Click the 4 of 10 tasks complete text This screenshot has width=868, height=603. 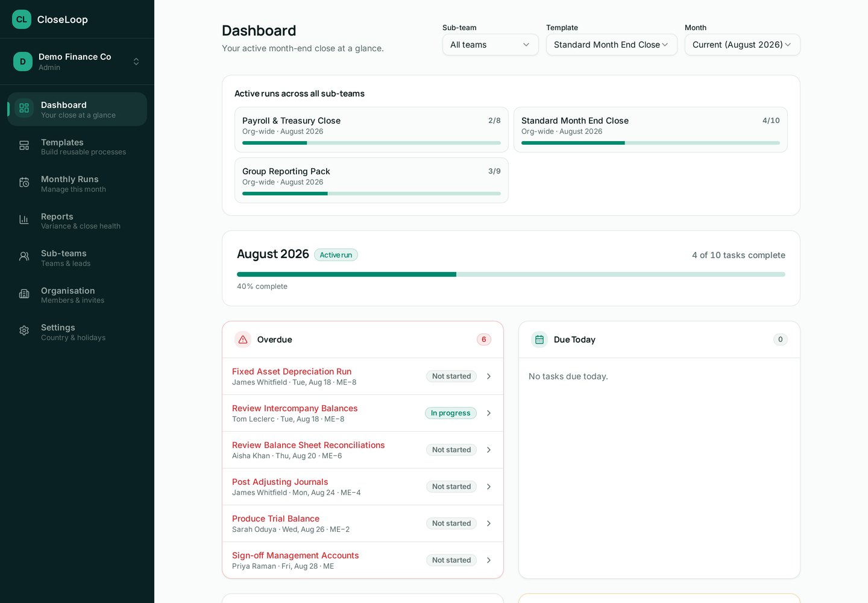738,255
